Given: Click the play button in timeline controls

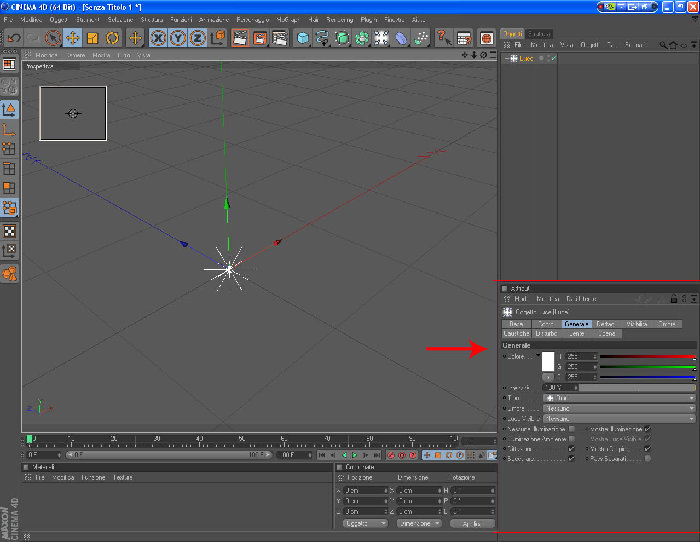Looking at the screenshot, I should 355,455.
